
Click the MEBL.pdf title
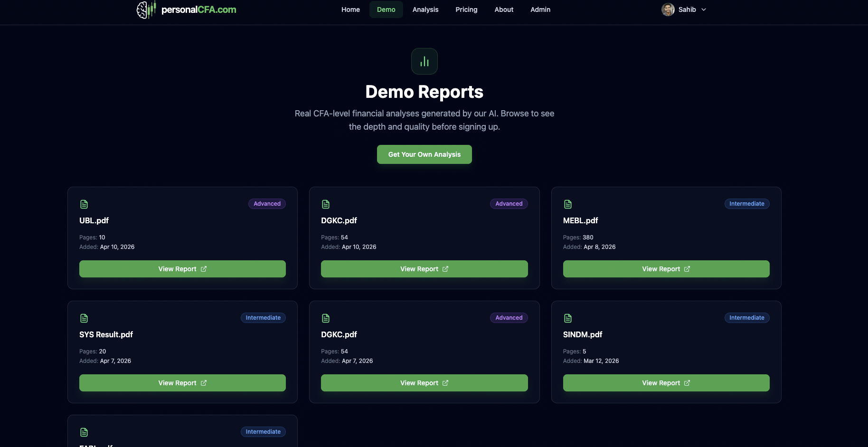[x=580, y=220]
